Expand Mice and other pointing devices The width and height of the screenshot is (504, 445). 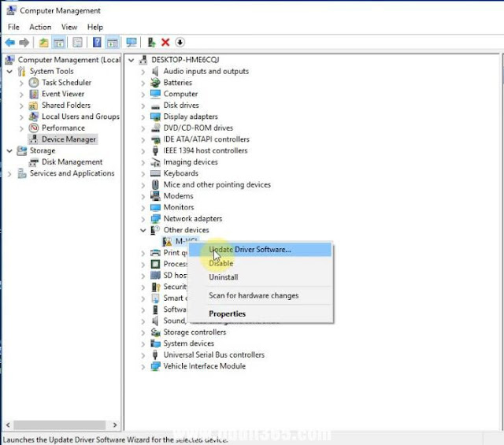pyautogui.click(x=143, y=185)
